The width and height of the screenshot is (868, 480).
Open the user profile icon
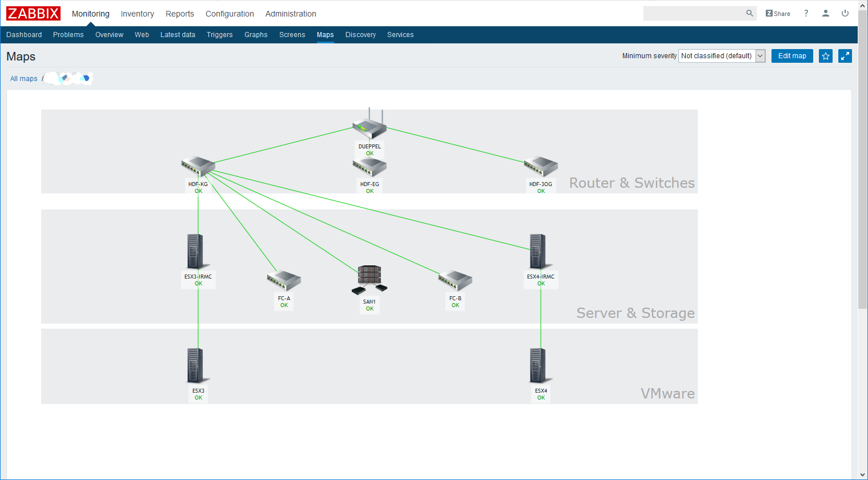coord(825,14)
